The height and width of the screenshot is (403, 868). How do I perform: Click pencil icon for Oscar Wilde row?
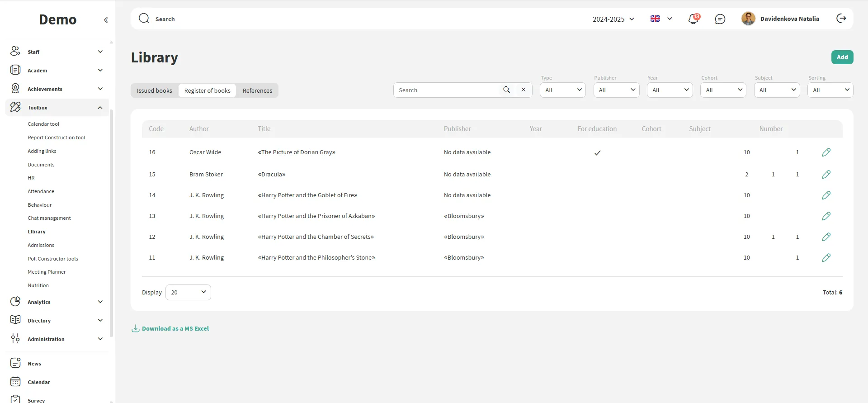click(x=826, y=152)
